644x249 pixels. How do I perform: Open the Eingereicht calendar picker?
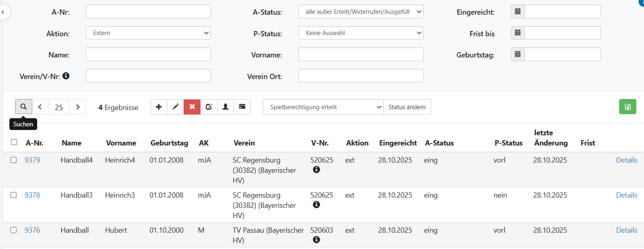click(x=518, y=12)
